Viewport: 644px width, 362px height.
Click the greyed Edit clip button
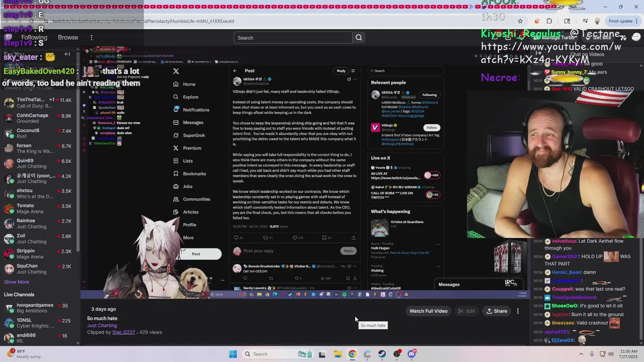466,311
